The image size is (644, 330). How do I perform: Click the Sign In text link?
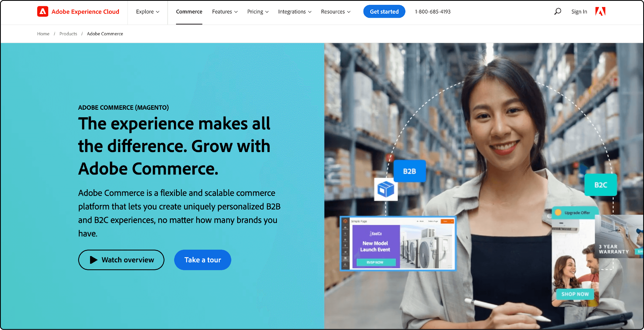[x=577, y=11]
